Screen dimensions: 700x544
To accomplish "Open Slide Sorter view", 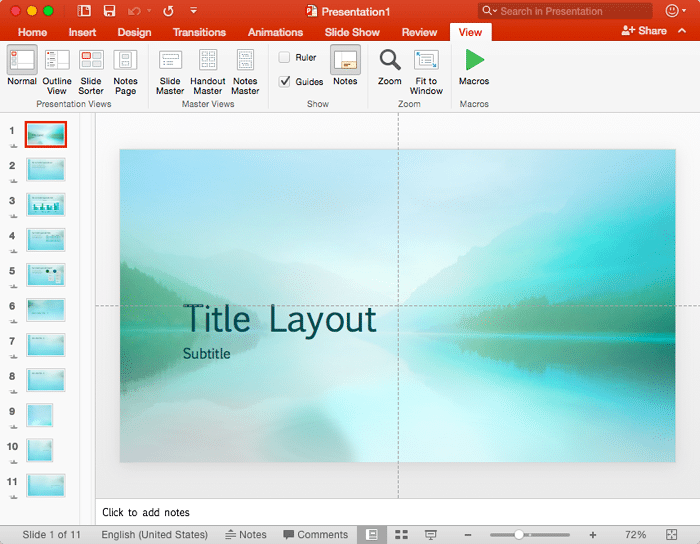I will [x=91, y=71].
